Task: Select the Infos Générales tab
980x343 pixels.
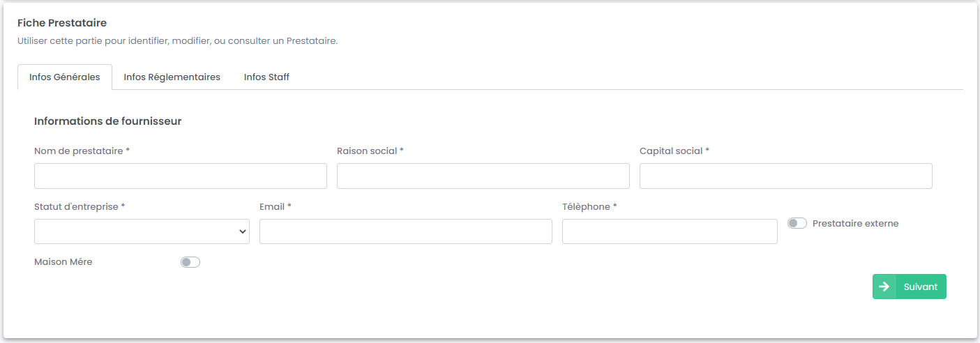Action: click(65, 77)
